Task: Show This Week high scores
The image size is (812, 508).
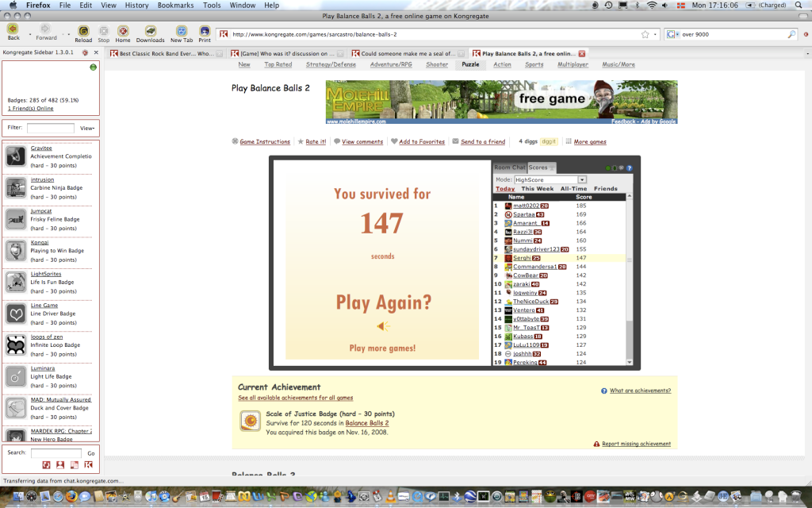Action: (x=537, y=189)
